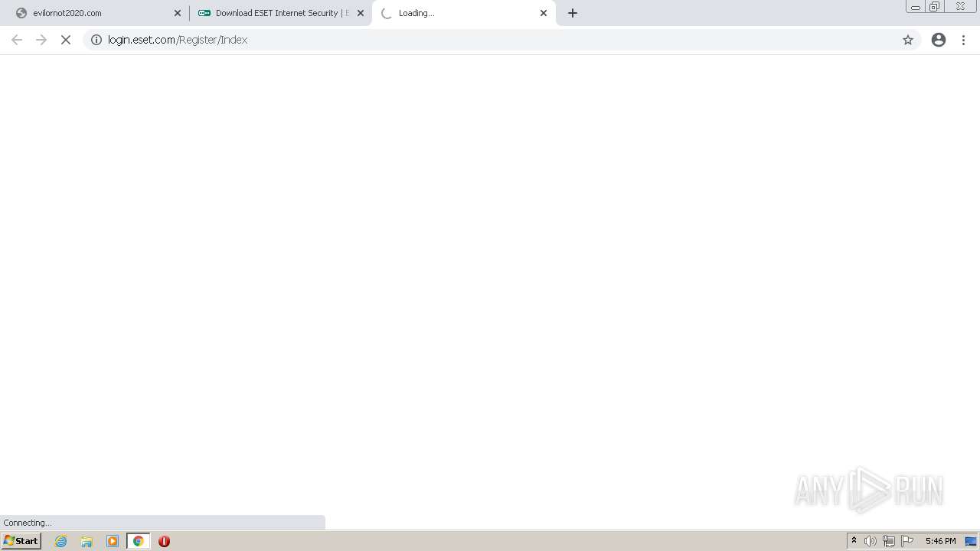This screenshot has height=551, width=980.
Task: Launch Internet Explorer from taskbar
Action: pos(61,541)
